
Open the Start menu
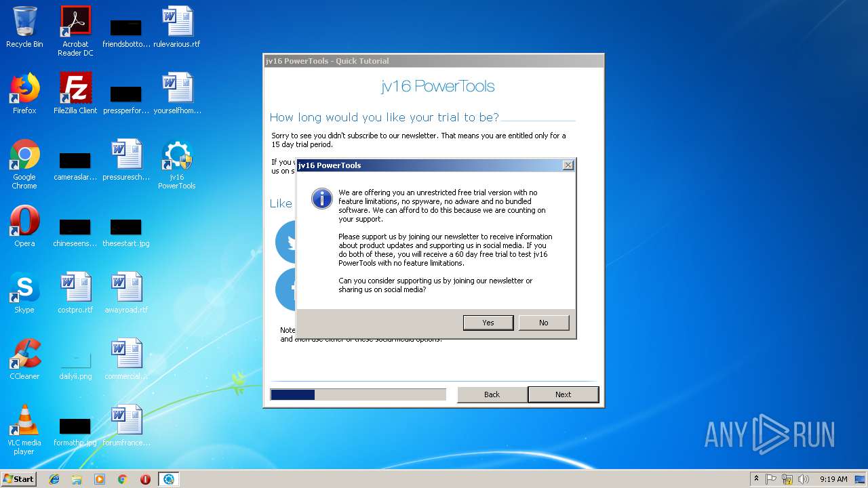(18, 479)
